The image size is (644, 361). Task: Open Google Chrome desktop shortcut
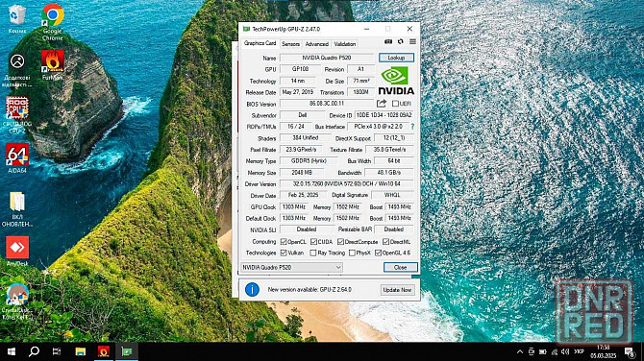pos(53,21)
